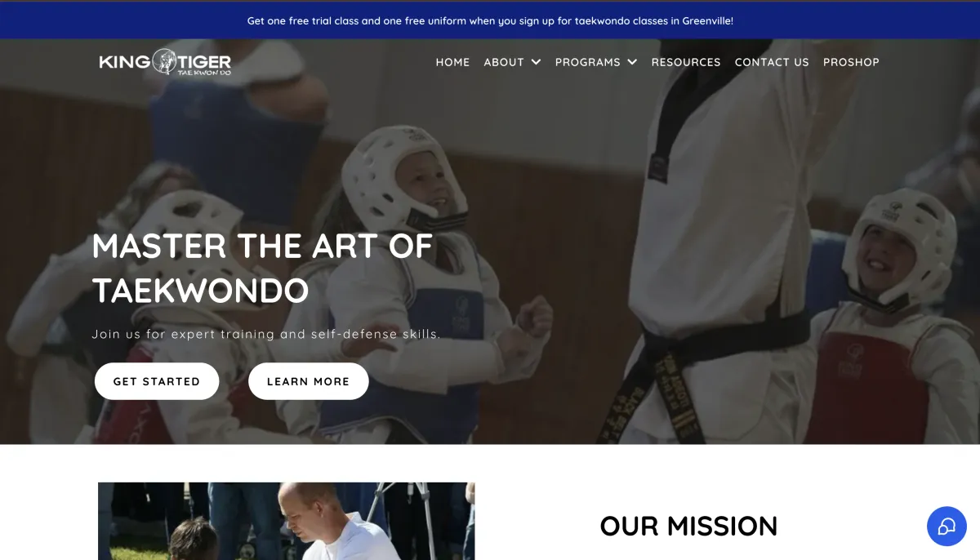The width and height of the screenshot is (980, 560).
Task: Open the instructor photo below the hero
Action: tap(286, 521)
